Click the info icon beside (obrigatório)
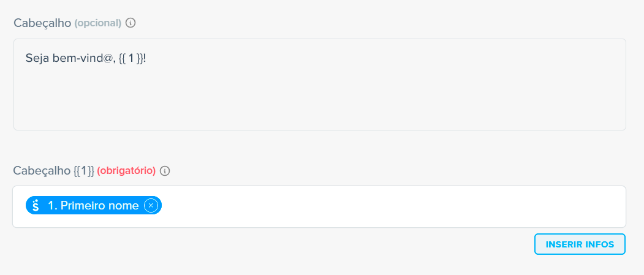Viewport: 644px width, 275px height. click(165, 171)
